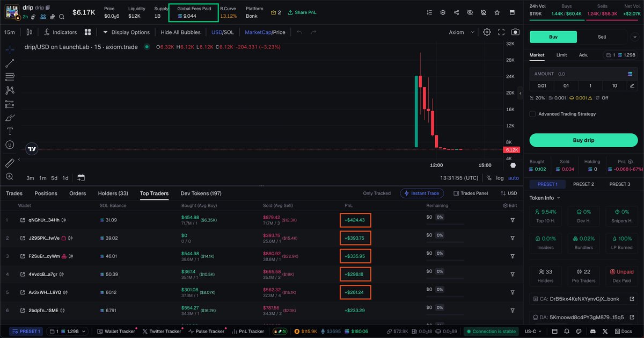Open chart settings gear icon

pos(487,32)
